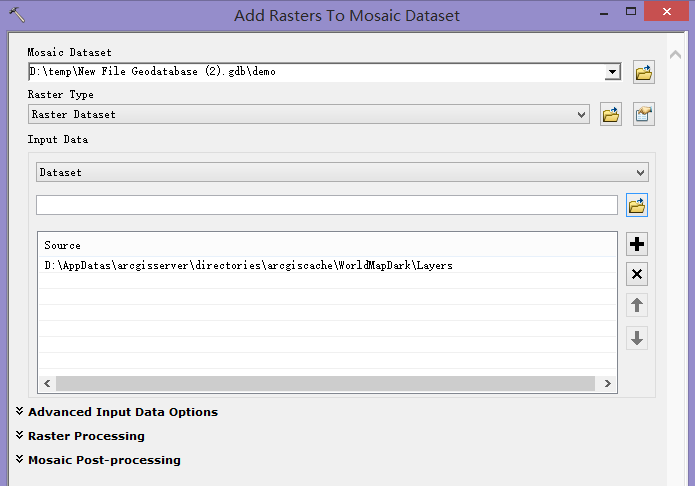Screen dimensions: 695x486
Task: Browse for input dataset folder
Action: pyautogui.click(x=637, y=205)
